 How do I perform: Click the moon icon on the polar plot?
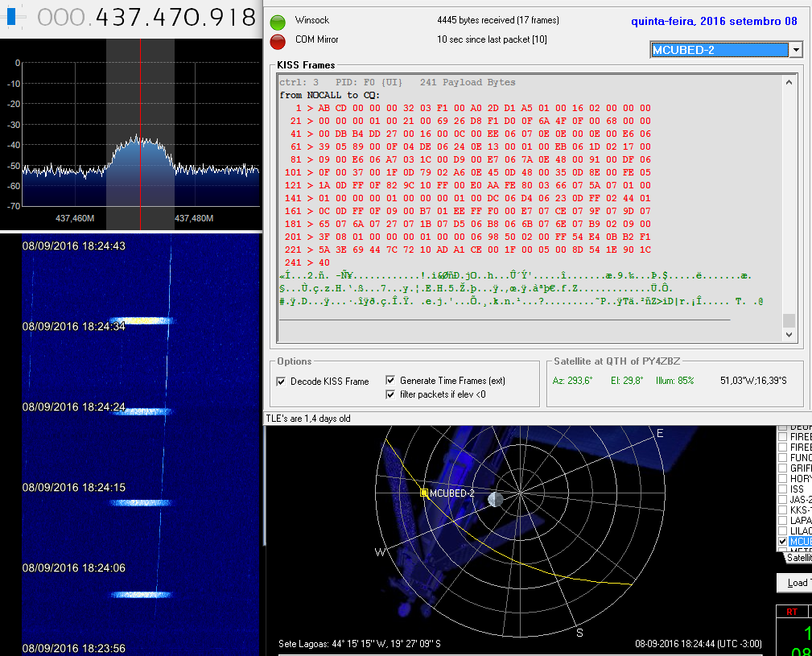tap(495, 500)
